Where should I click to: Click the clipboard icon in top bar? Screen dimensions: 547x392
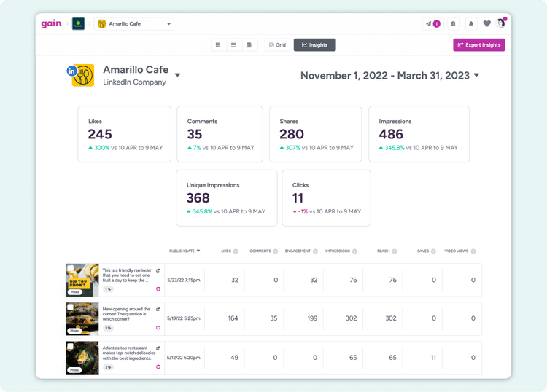(453, 24)
